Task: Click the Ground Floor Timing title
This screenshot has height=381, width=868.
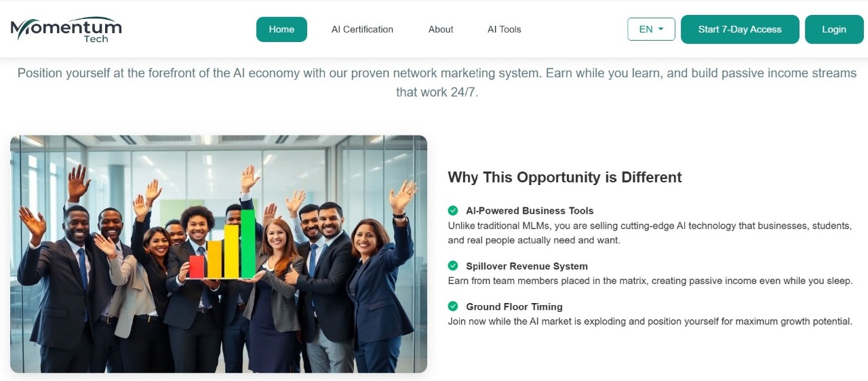Action: [x=514, y=306]
